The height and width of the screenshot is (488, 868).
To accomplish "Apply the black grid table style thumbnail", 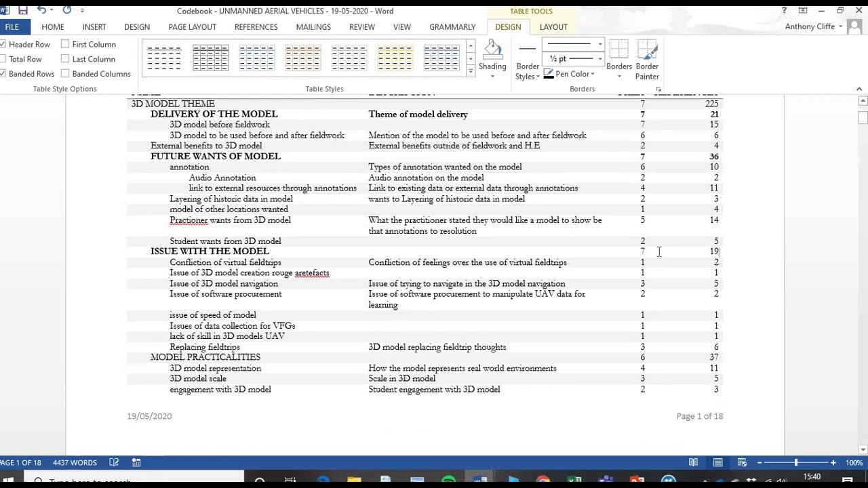I will [x=210, y=58].
